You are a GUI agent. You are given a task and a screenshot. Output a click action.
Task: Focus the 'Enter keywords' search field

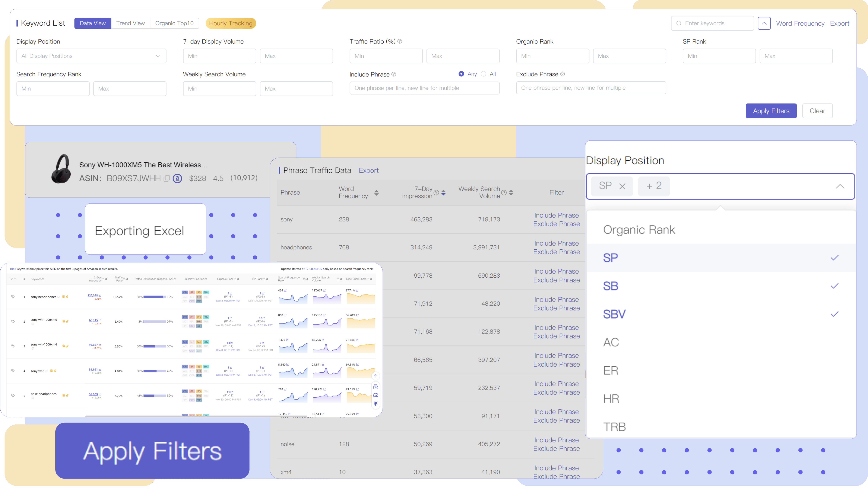pos(712,23)
